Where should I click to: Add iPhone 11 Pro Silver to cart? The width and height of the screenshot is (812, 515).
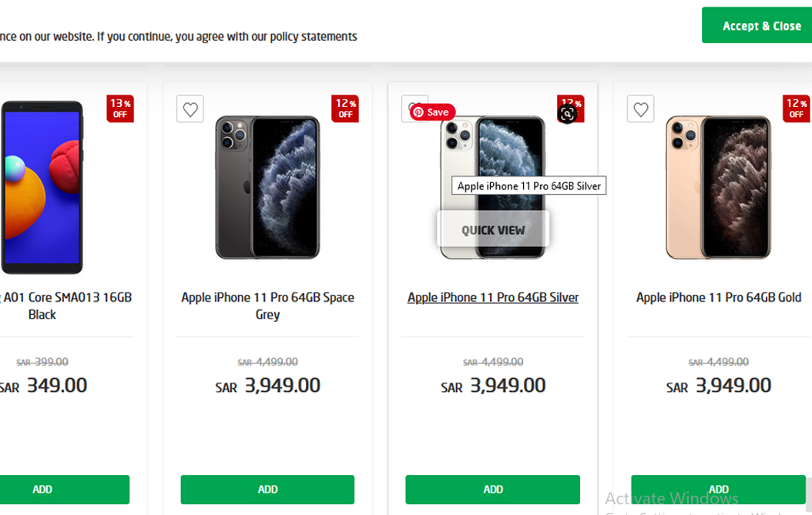click(x=493, y=490)
